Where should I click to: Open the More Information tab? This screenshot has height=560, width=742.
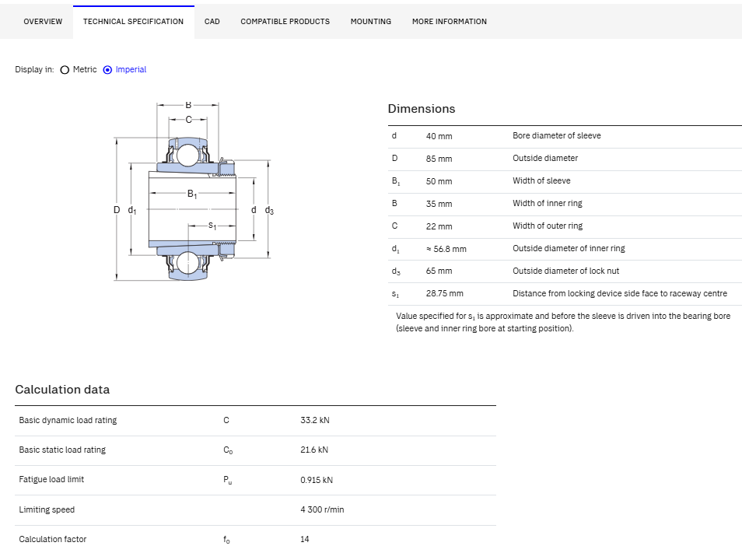click(449, 22)
